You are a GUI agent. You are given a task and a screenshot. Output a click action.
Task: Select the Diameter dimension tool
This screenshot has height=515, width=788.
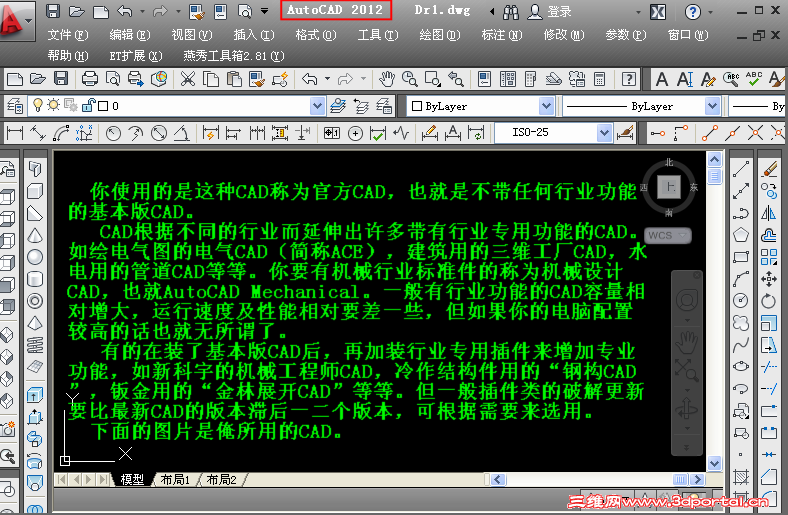[x=159, y=133]
